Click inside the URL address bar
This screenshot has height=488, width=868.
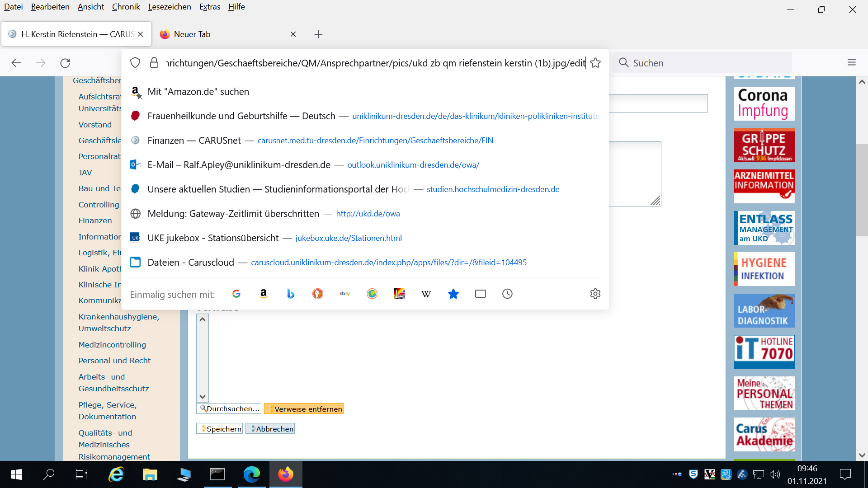coord(375,63)
